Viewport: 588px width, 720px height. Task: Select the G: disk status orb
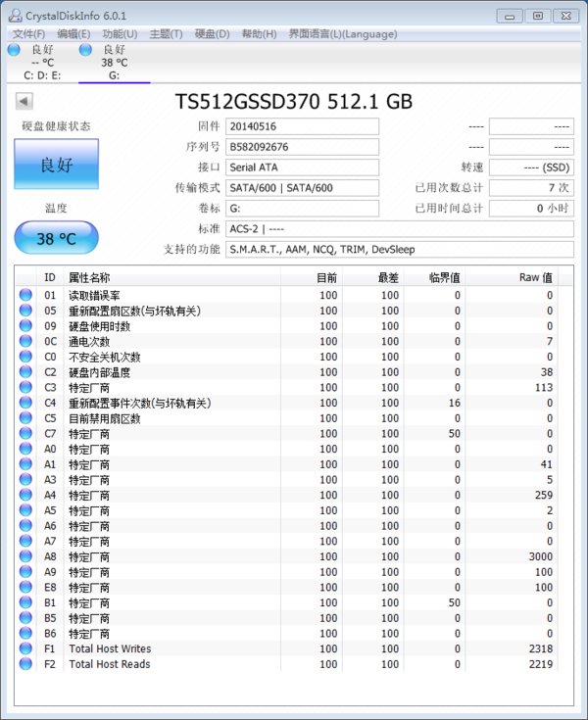click(x=85, y=50)
